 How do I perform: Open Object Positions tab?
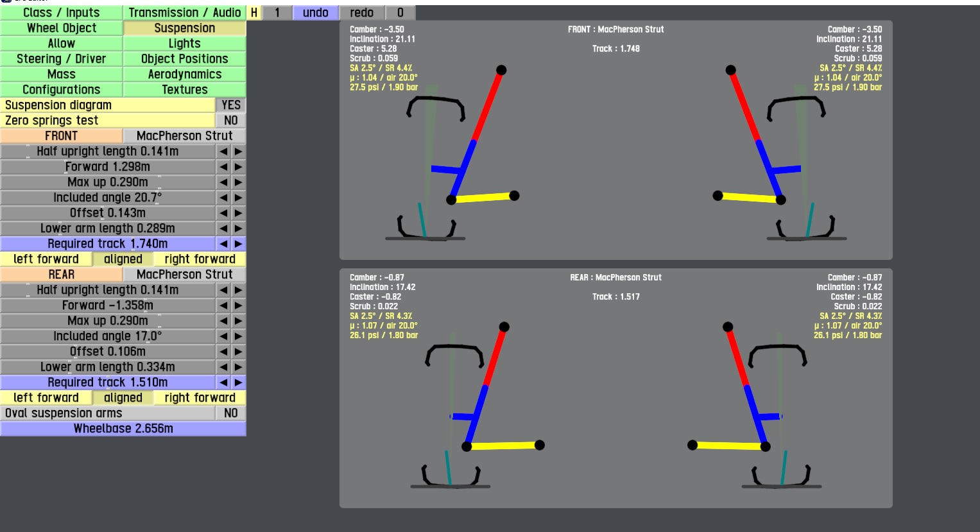coord(185,59)
